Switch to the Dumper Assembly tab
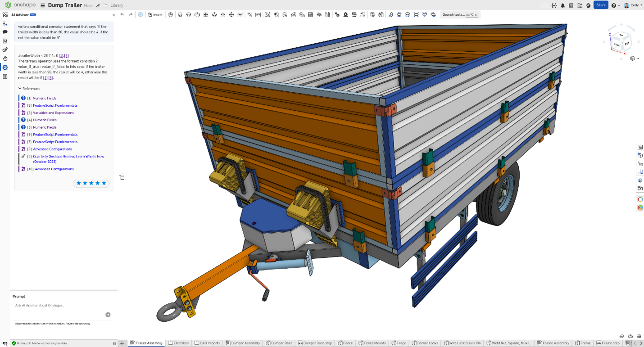This screenshot has height=347, width=644. (243, 343)
